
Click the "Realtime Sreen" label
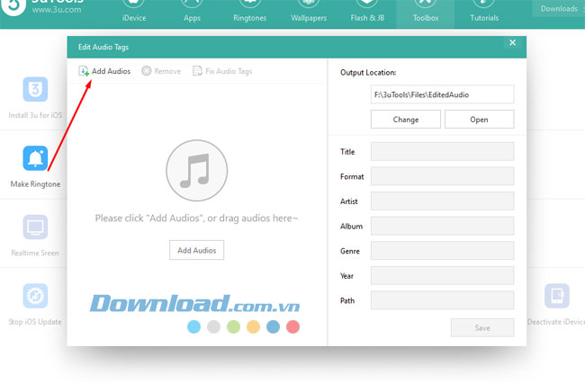coord(35,253)
